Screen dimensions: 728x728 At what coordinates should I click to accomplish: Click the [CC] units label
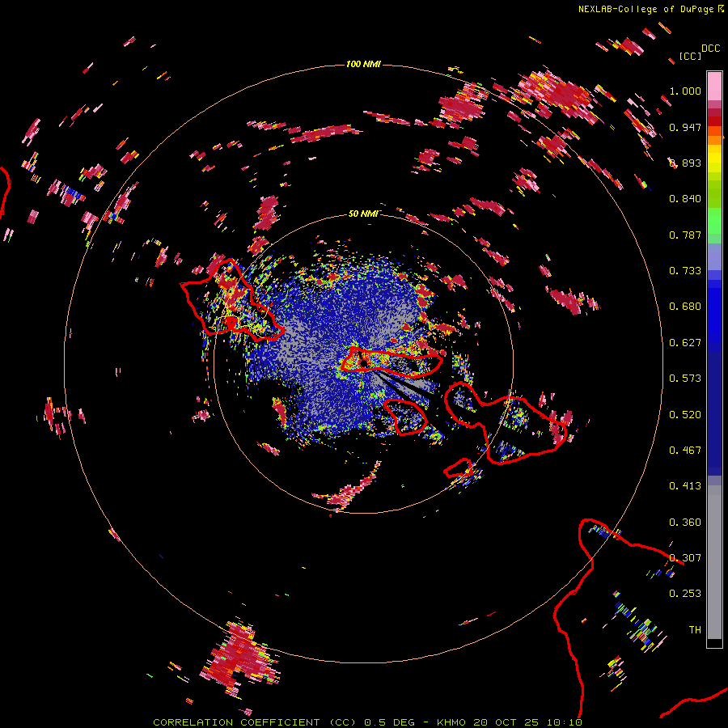click(x=690, y=56)
